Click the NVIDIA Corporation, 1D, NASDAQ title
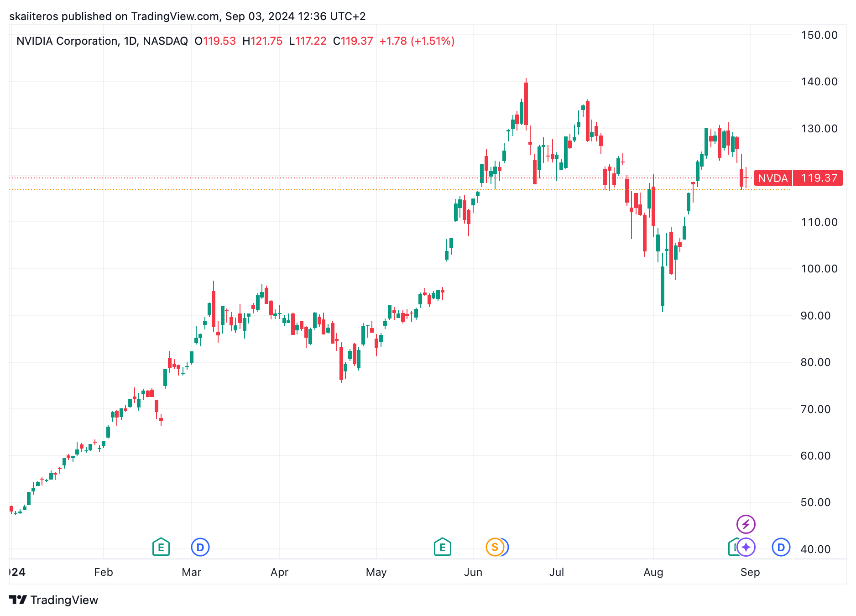Screen dimensions: 856x616 (x=102, y=41)
